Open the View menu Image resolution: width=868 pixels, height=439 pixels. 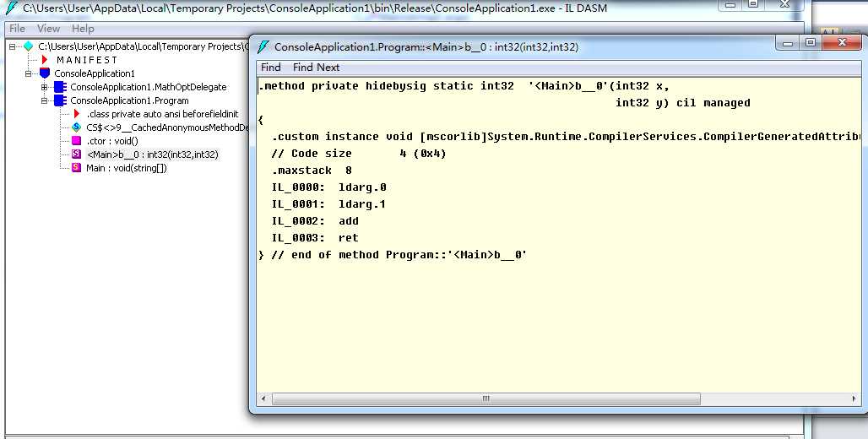coord(48,28)
